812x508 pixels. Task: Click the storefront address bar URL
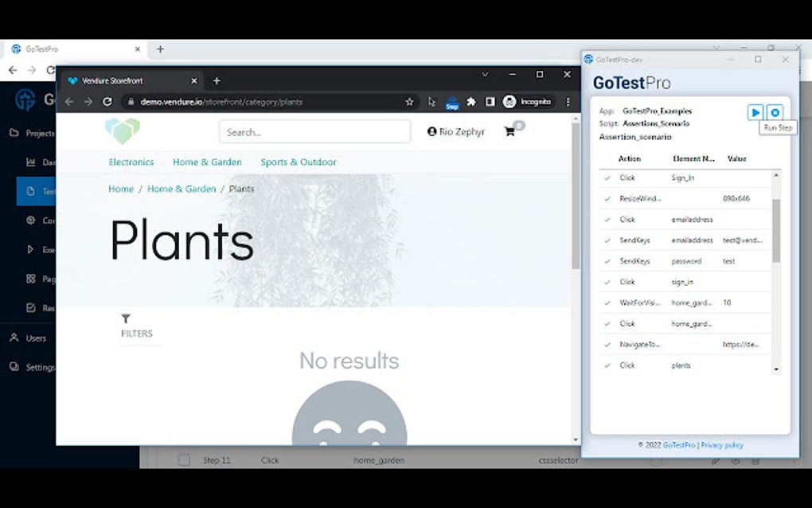coord(221,102)
